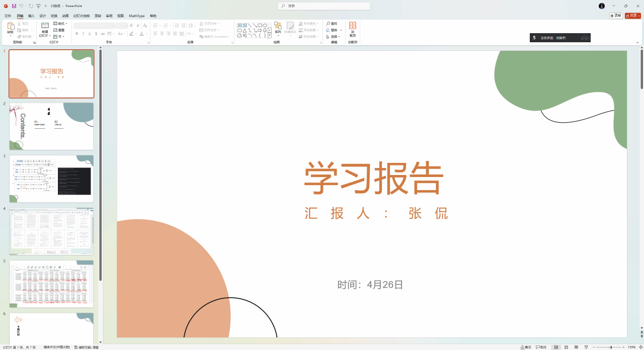Open Comments (批注) from the status bar

(541, 347)
